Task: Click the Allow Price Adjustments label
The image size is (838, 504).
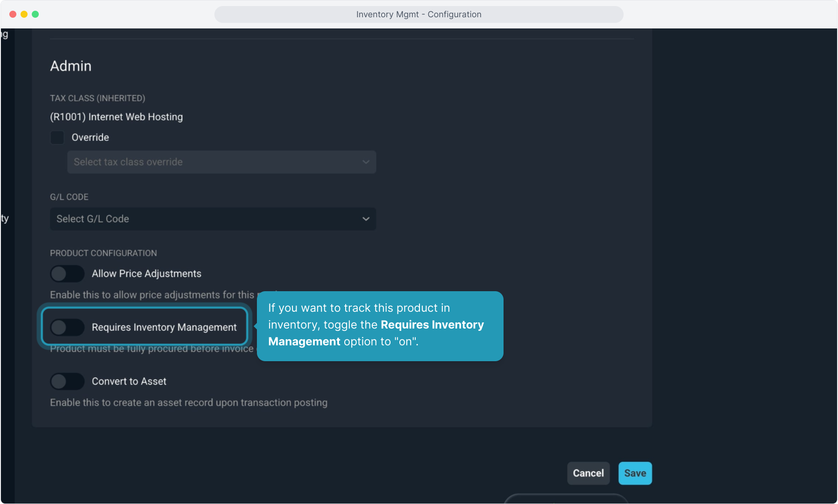Action: coord(147,274)
